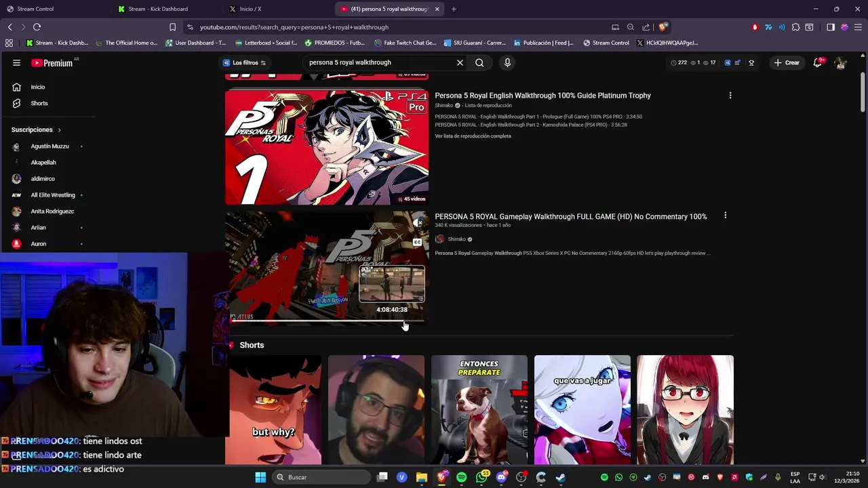Open the browser main hamburger menu

tap(858, 27)
